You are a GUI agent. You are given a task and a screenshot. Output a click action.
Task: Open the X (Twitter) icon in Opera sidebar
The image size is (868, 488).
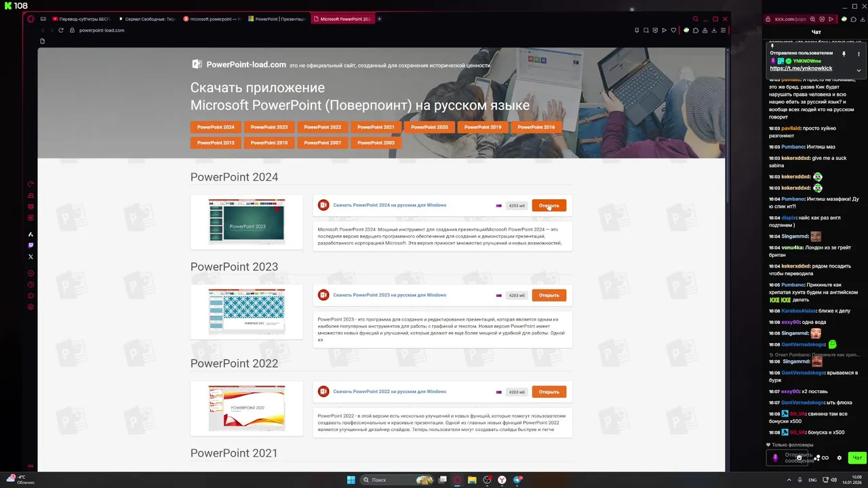coord(31,257)
